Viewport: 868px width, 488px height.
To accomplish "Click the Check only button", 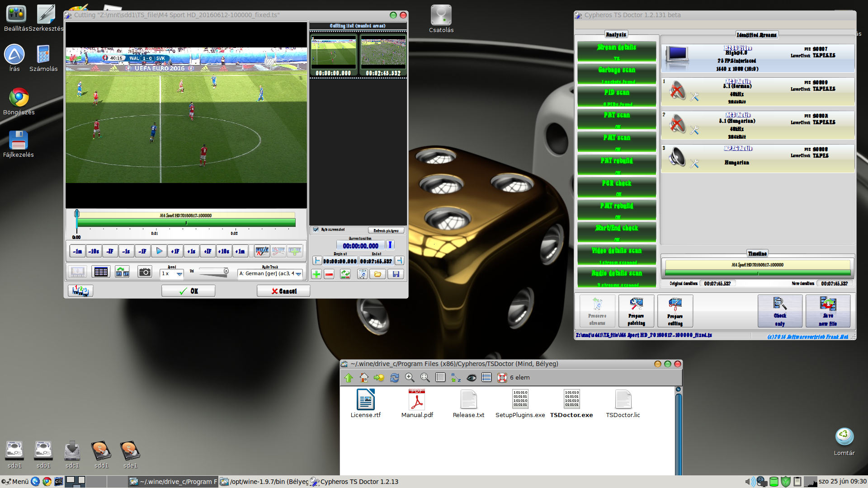I will (x=780, y=311).
